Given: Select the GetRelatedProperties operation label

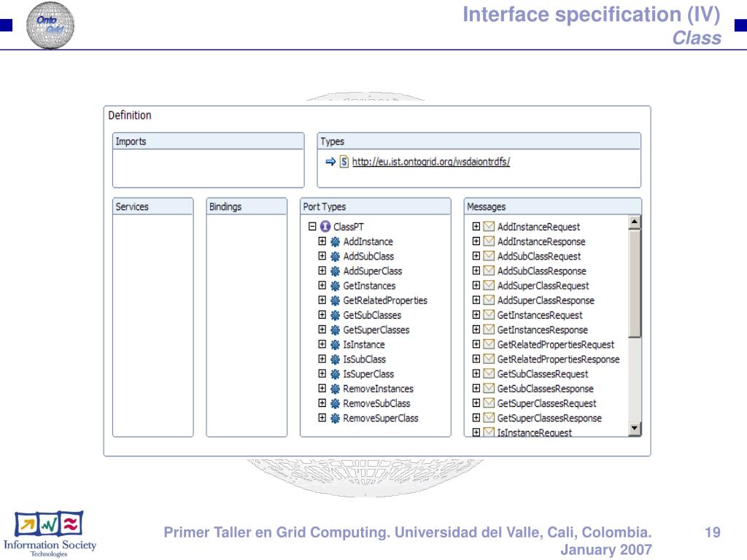Looking at the screenshot, I should 385,301.
